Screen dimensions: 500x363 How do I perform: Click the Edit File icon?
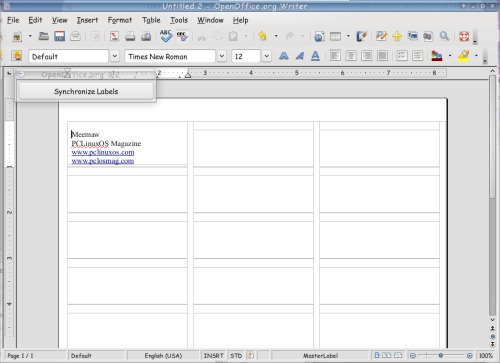pyautogui.click(x=95, y=36)
